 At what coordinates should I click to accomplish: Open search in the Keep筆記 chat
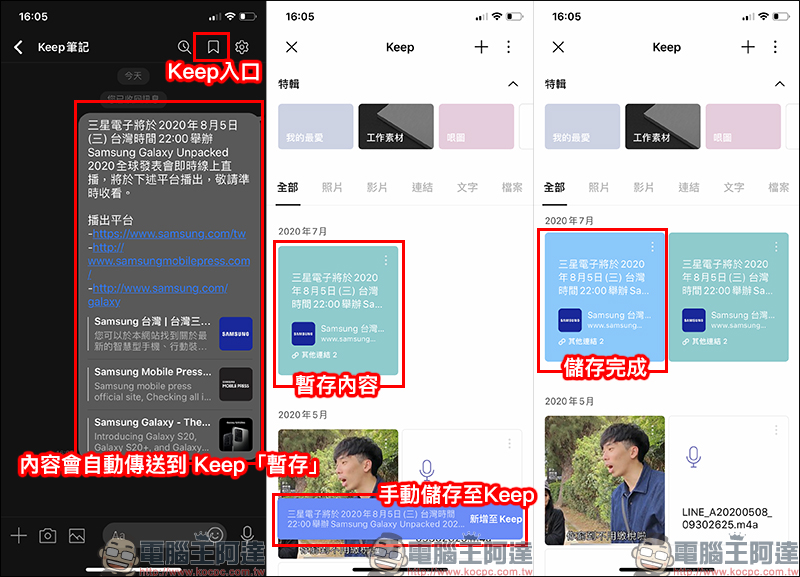click(184, 47)
